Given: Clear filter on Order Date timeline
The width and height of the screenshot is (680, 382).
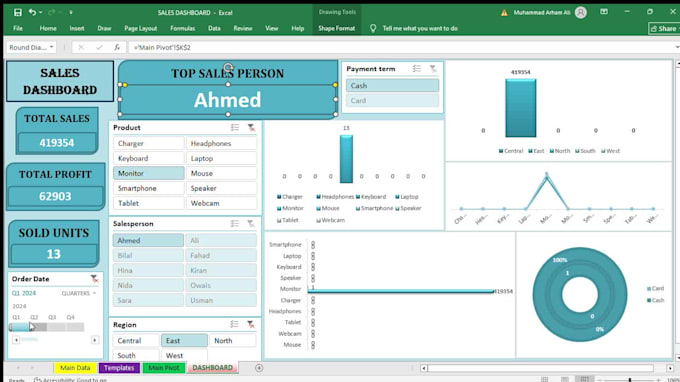Looking at the screenshot, I should click(94, 279).
